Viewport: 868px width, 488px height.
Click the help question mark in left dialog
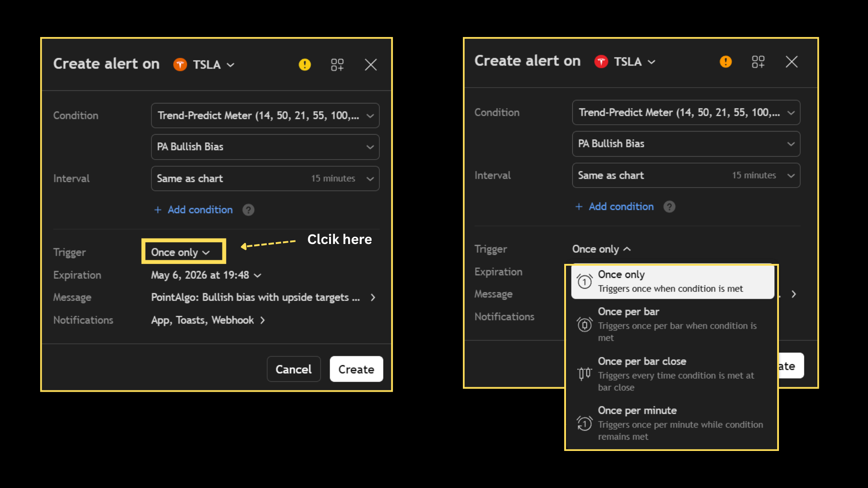(248, 210)
